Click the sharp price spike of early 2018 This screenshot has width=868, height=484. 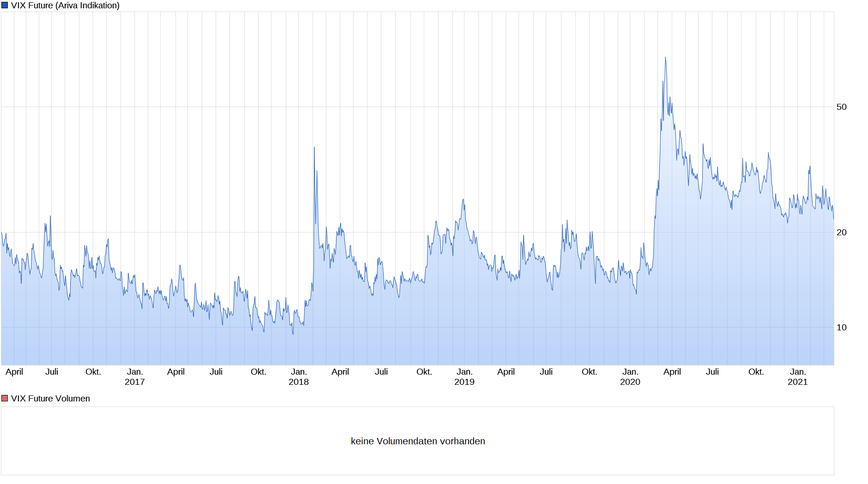point(314,148)
